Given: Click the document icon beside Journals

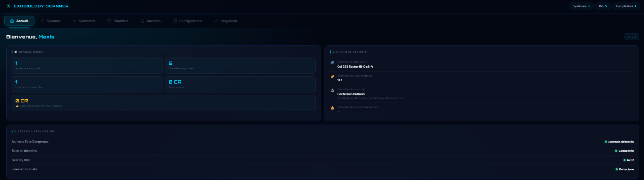Looking at the screenshot, I should tap(142, 21).
